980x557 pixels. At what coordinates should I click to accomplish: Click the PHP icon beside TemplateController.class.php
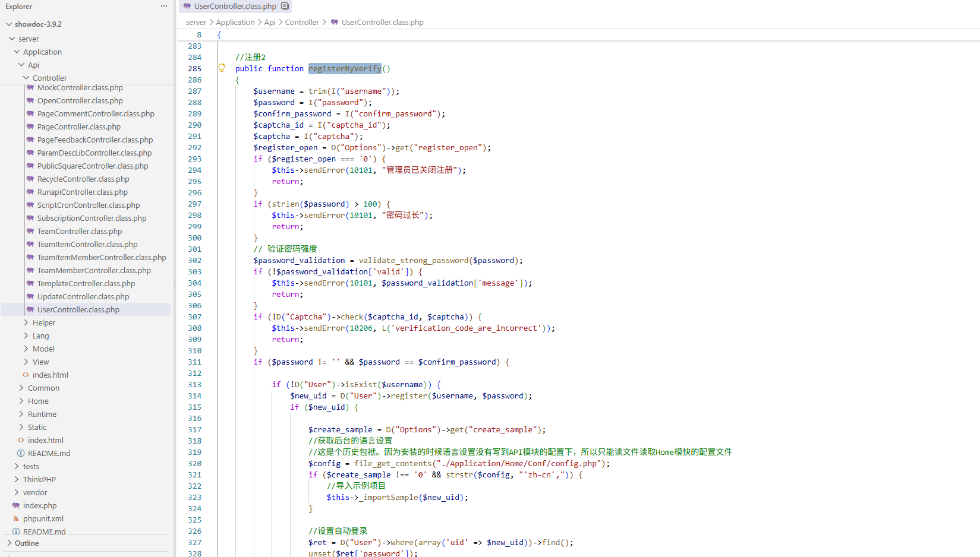point(30,283)
